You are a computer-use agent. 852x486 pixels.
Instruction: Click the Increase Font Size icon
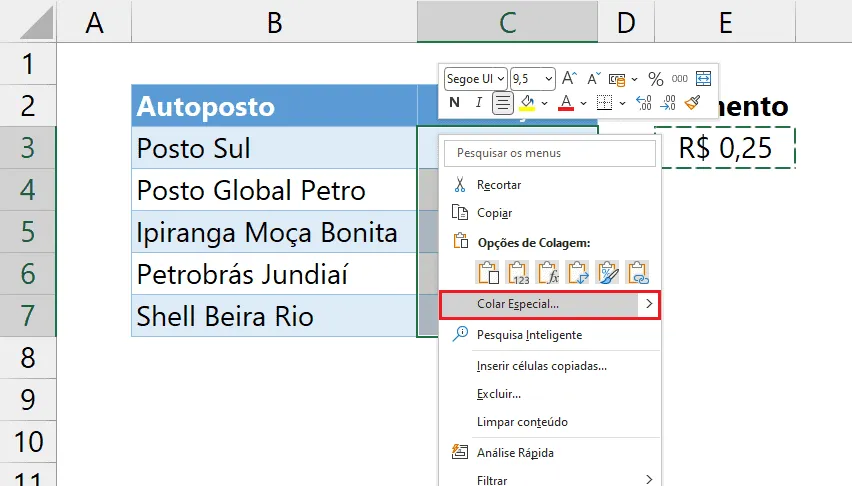coord(569,79)
